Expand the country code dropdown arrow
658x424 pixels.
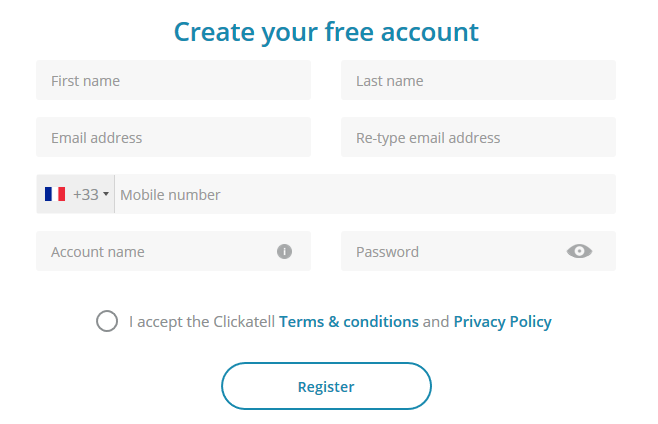(x=106, y=194)
